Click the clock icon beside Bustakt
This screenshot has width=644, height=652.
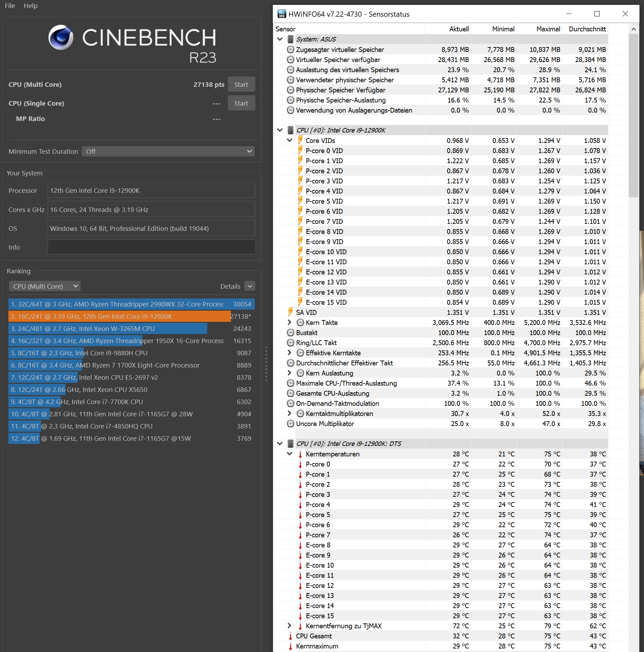pos(290,333)
